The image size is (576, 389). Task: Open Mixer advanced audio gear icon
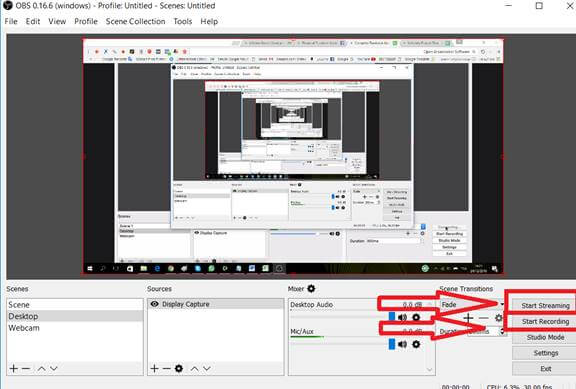(311, 288)
